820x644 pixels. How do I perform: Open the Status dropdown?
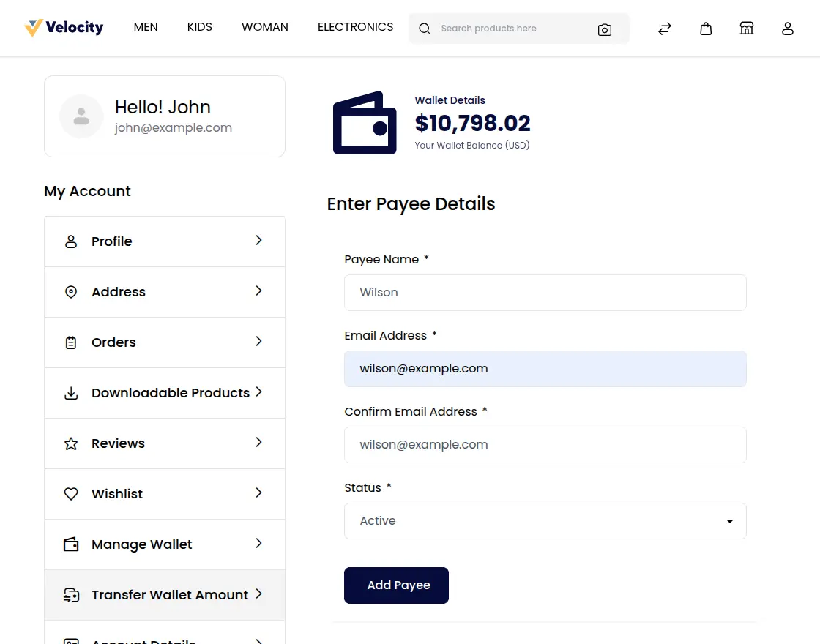[545, 521]
